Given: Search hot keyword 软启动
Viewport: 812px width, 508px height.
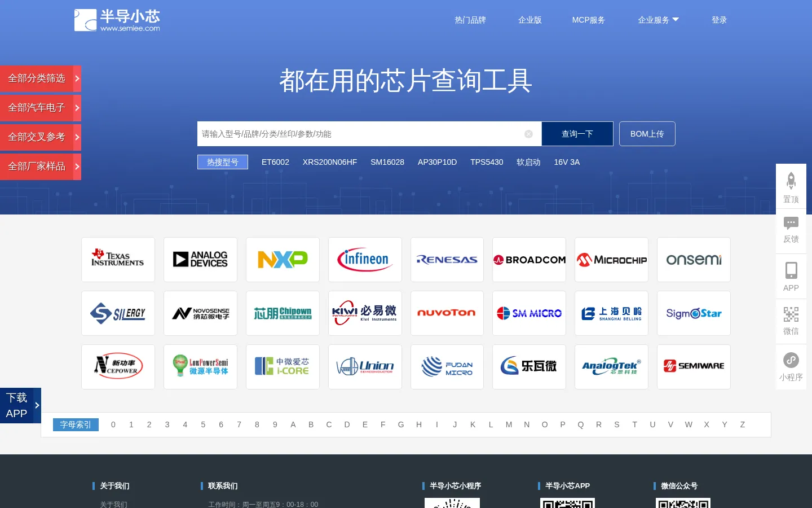Looking at the screenshot, I should pos(528,162).
